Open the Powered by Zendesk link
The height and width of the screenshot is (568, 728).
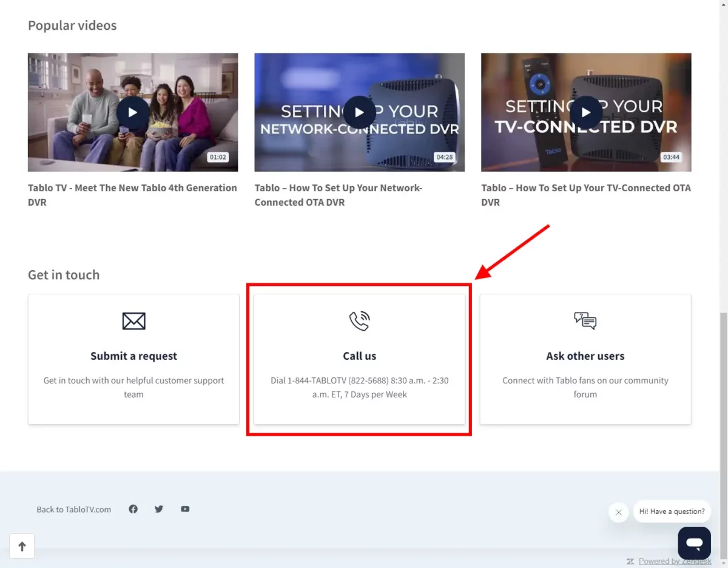(675, 561)
